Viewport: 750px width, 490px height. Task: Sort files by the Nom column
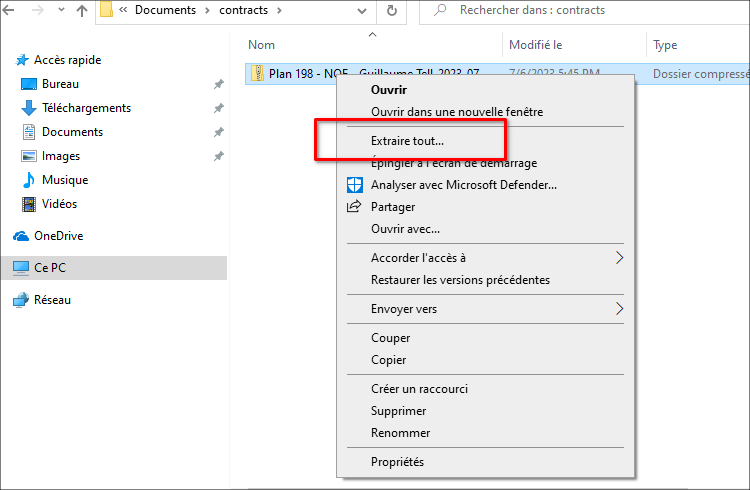262,45
